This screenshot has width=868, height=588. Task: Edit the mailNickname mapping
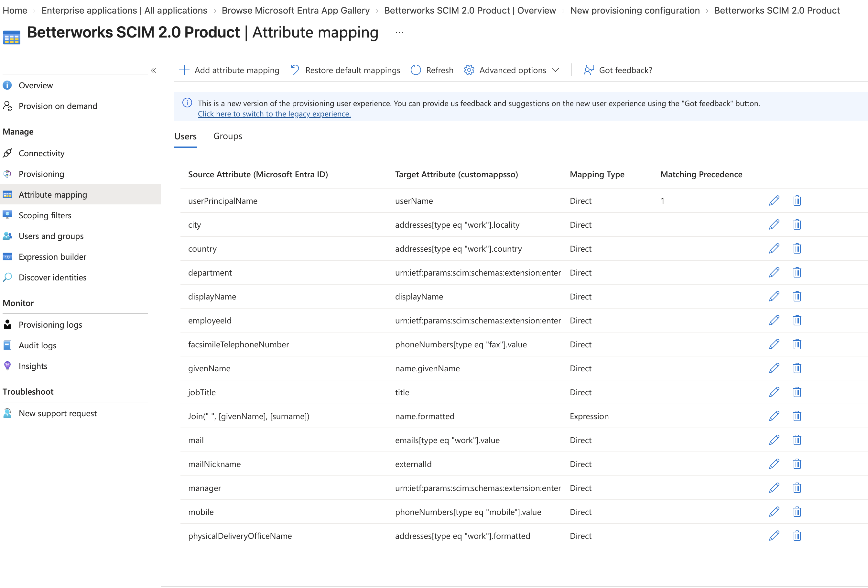[x=774, y=463]
